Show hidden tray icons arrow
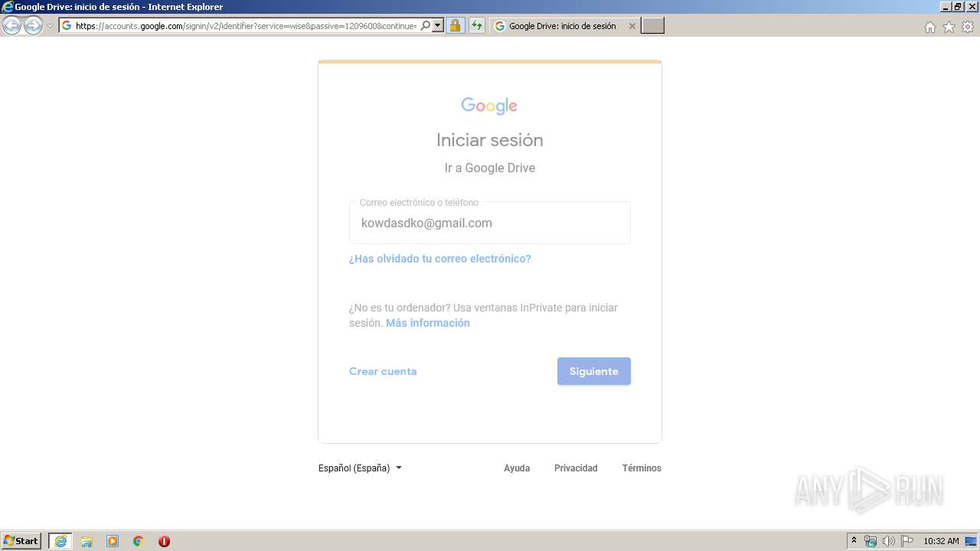980x551 pixels. coord(854,541)
